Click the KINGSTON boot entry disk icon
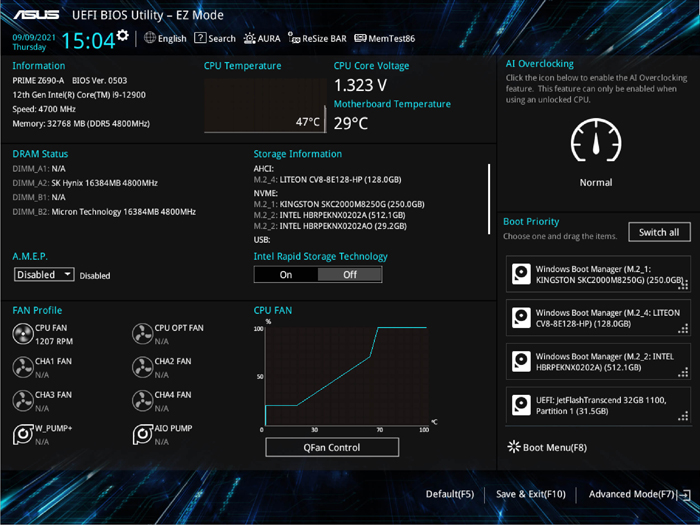 click(x=521, y=274)
